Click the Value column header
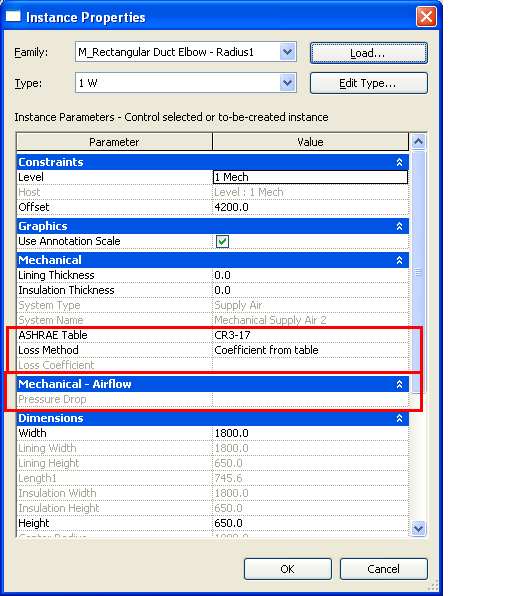Viewport: 513px width, 596px height. tap(310, 142)
